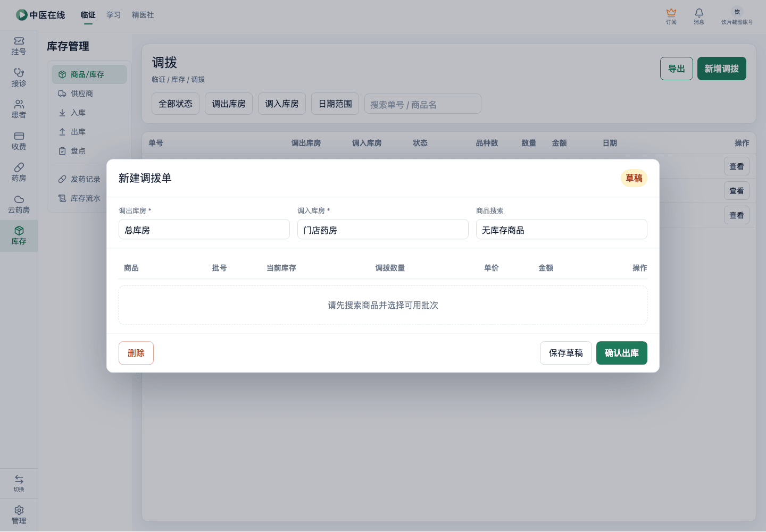Open the 饮片截图账号 account avatar
Viewport: 766px width, 532px height.
[737, 12]
